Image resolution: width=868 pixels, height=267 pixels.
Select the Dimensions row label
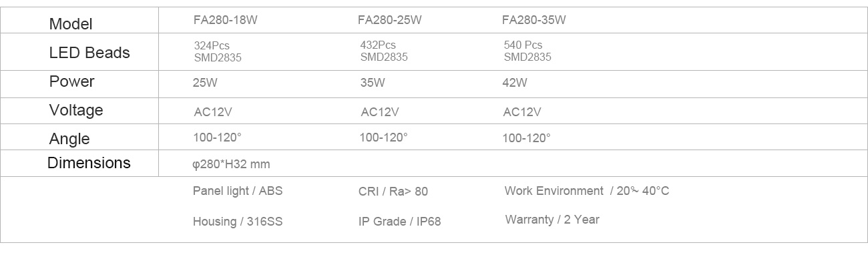click(x=89, y=163)
